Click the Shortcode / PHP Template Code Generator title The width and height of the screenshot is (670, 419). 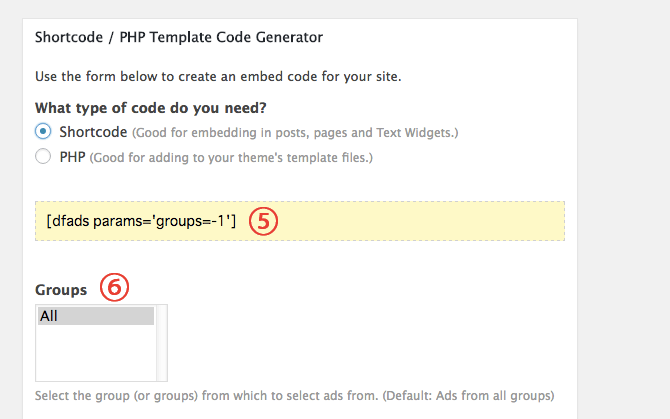[x=179, y=38]
